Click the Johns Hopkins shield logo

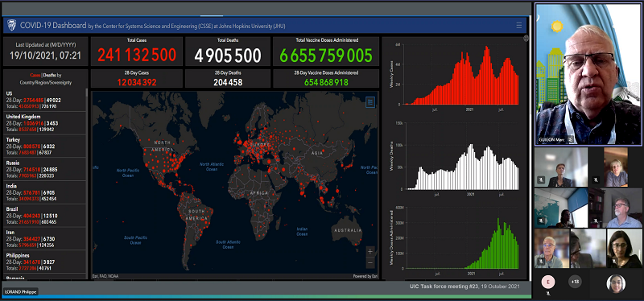11,26
